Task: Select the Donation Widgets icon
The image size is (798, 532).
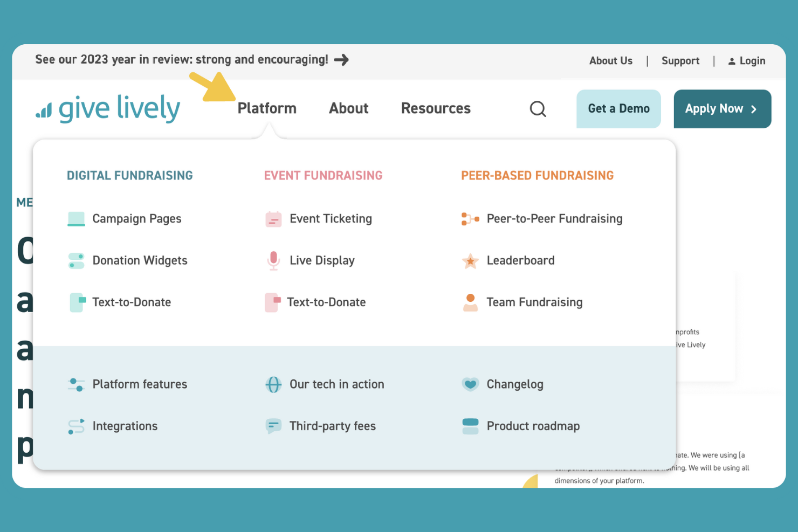Action: (x=76, y=260)
